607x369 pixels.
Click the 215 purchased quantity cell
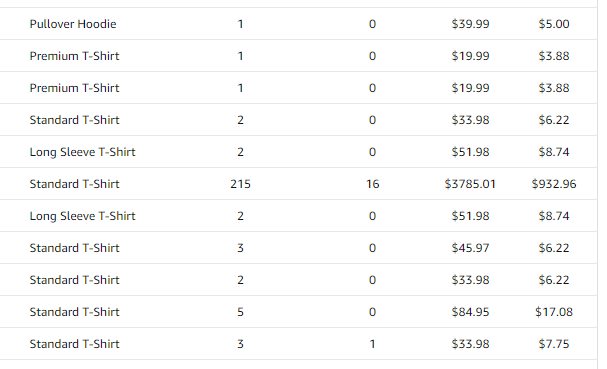240,184
